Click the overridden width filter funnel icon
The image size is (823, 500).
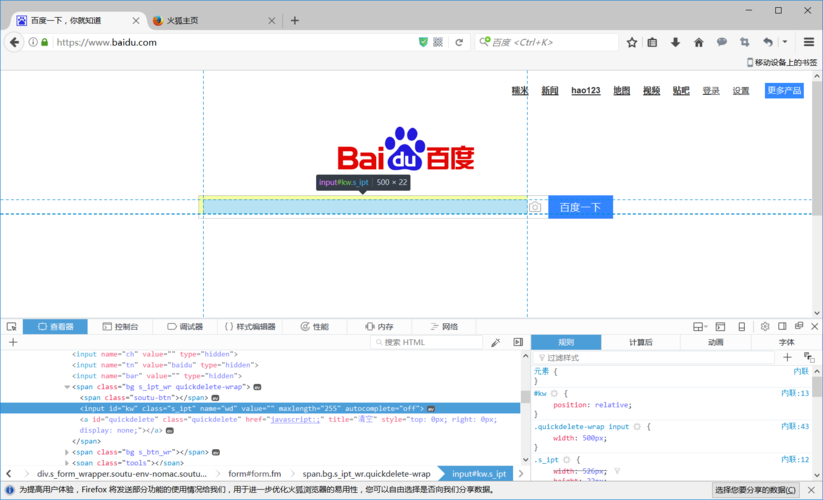[617, 471]
